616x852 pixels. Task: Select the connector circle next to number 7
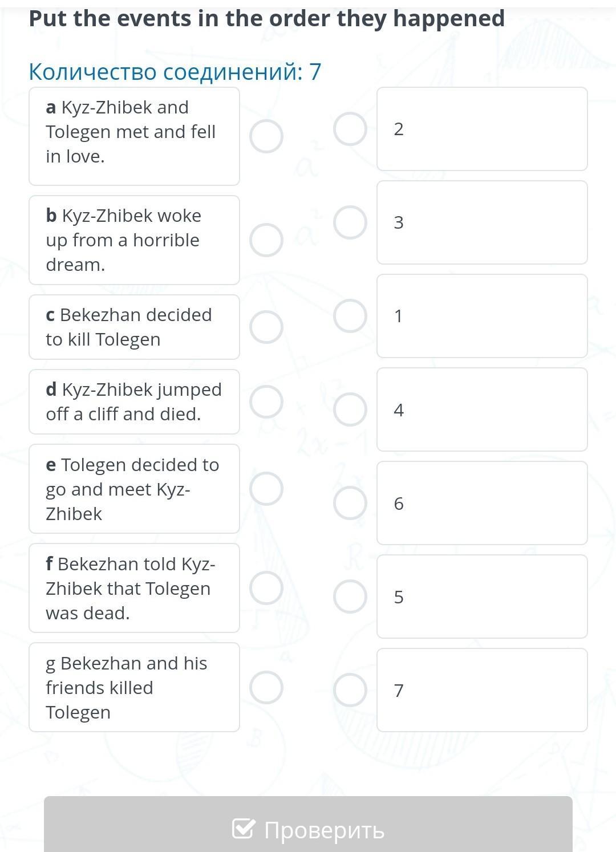coord(350,690)
